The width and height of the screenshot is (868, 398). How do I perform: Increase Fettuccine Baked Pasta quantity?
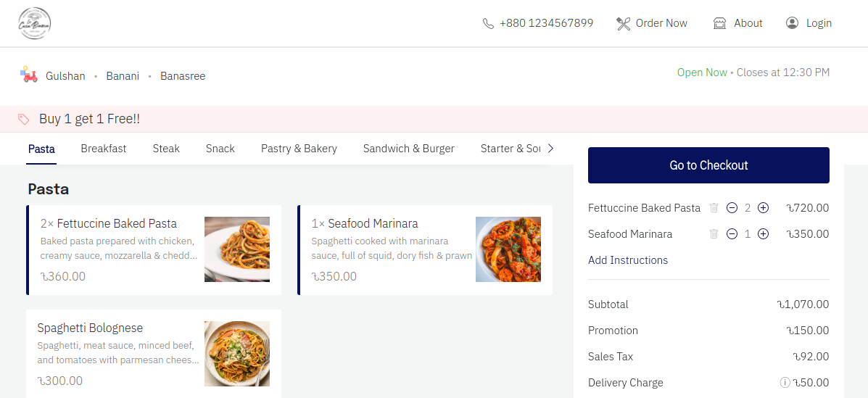point(763,208)
